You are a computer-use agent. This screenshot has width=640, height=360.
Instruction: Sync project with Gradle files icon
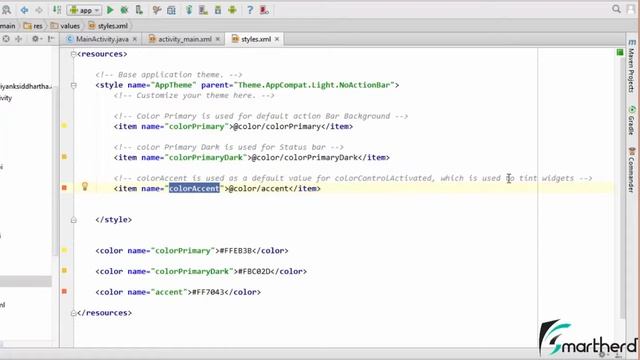(189, 10)
